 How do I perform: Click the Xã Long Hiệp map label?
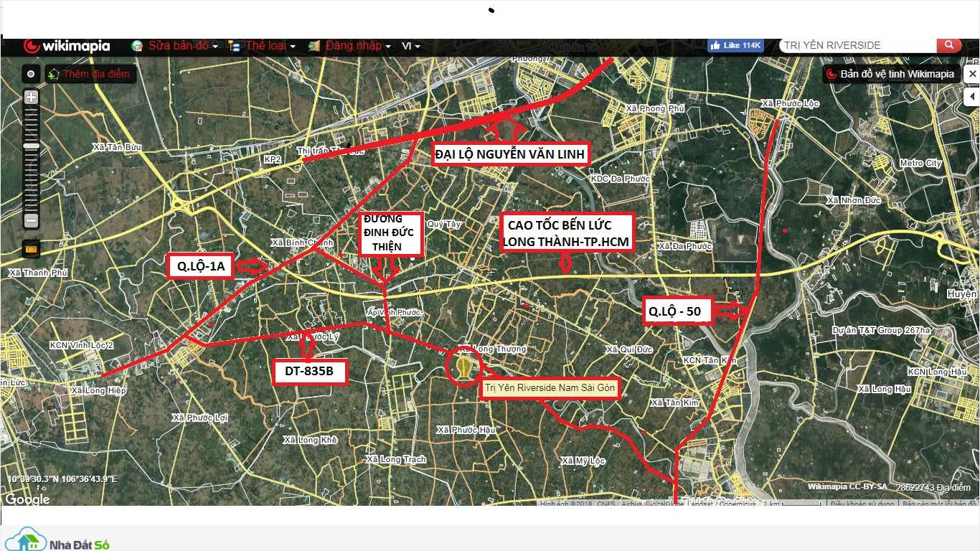98,390
